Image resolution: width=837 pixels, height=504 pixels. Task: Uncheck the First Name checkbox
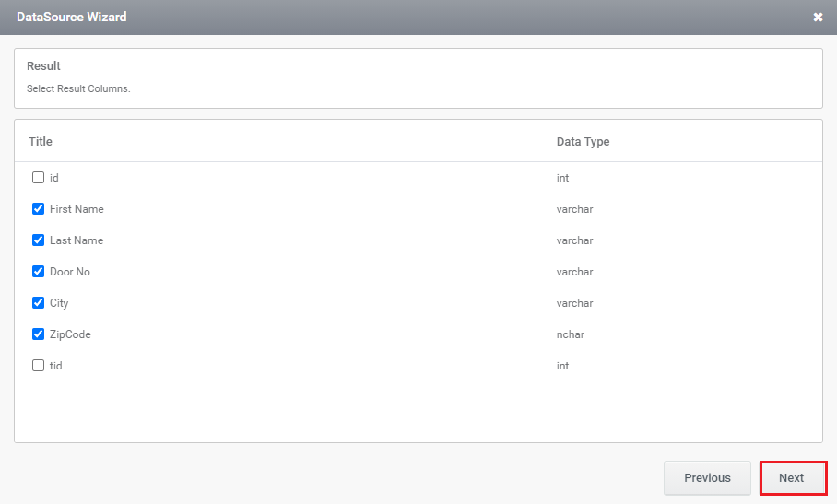(x=38, y=208)
